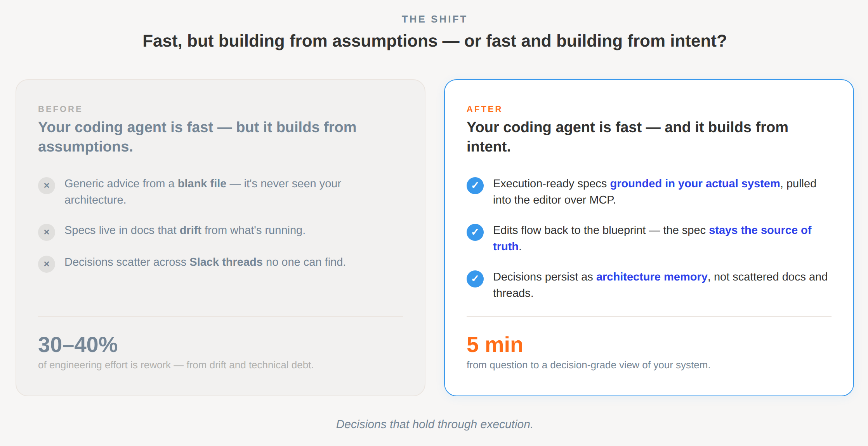Select the grey BEFORE label

[x=60, y=109]
